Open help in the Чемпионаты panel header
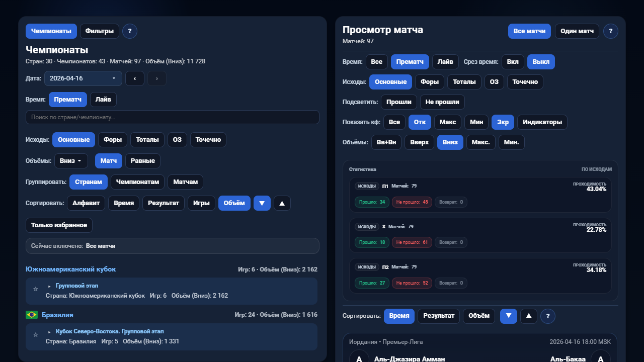Viewport: 644px width, 362px height. [130, 31]
